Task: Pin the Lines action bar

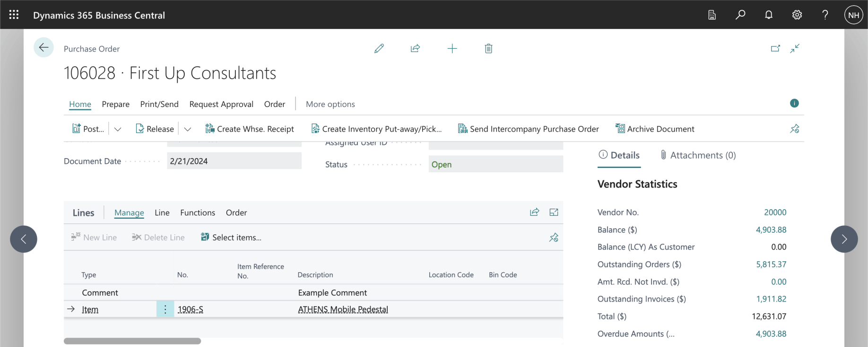Action: pos(554,237)
